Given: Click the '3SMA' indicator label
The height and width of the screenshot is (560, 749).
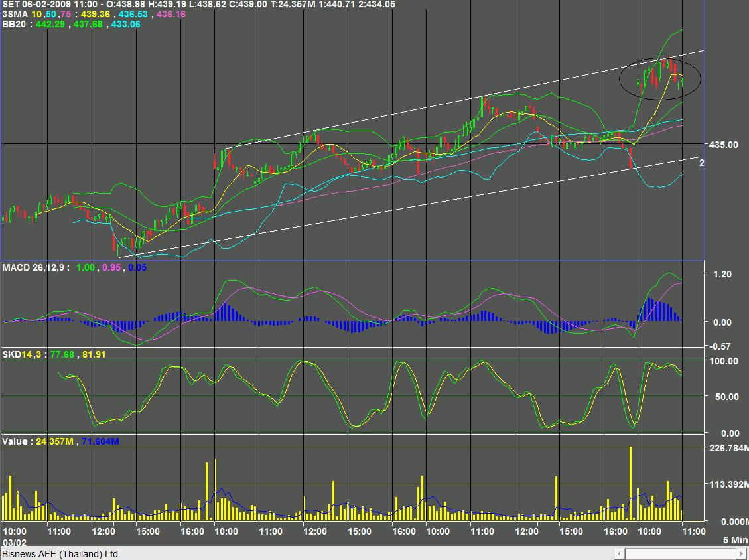Looking at the screenshot, I should 15,15.
